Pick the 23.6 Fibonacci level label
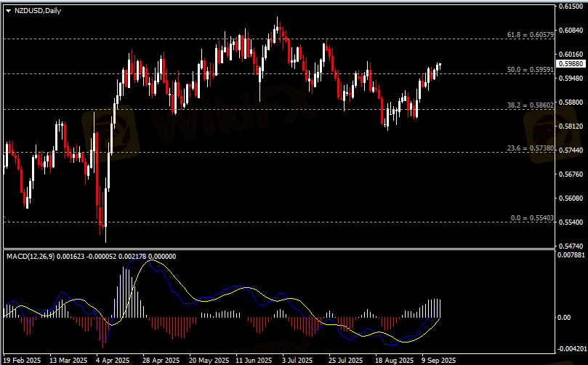 coord(530,148)
